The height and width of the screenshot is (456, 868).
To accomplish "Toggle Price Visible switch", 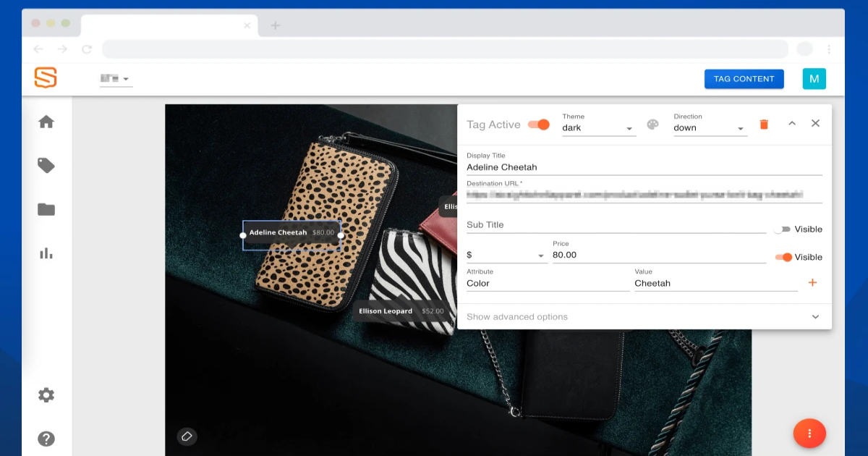I will point(783,257).
